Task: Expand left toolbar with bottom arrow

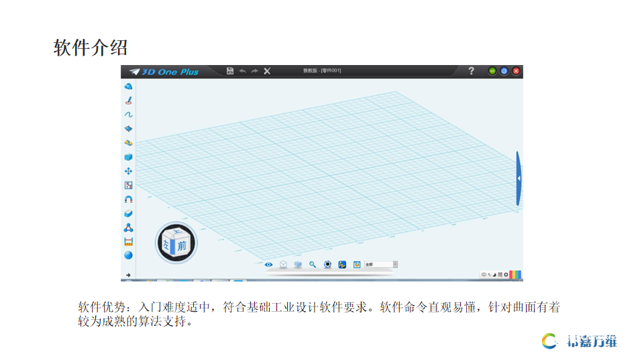Action: [x=128, y=275]
